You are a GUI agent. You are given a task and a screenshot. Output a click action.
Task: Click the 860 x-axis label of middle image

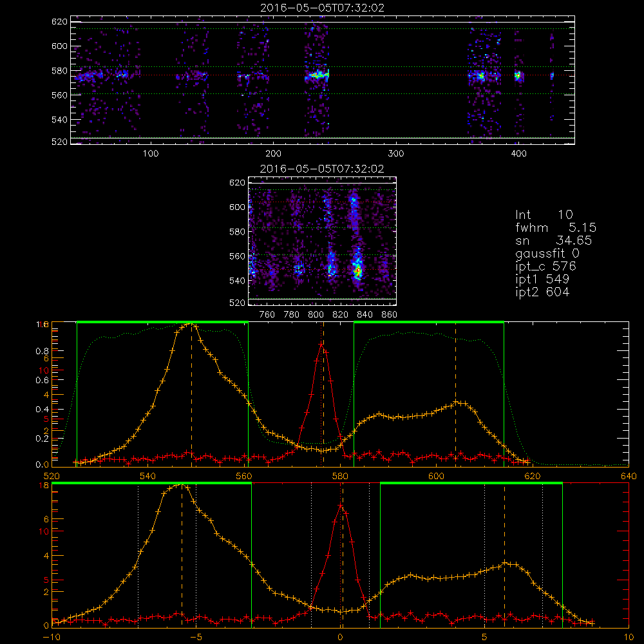[x=390, y=315]
